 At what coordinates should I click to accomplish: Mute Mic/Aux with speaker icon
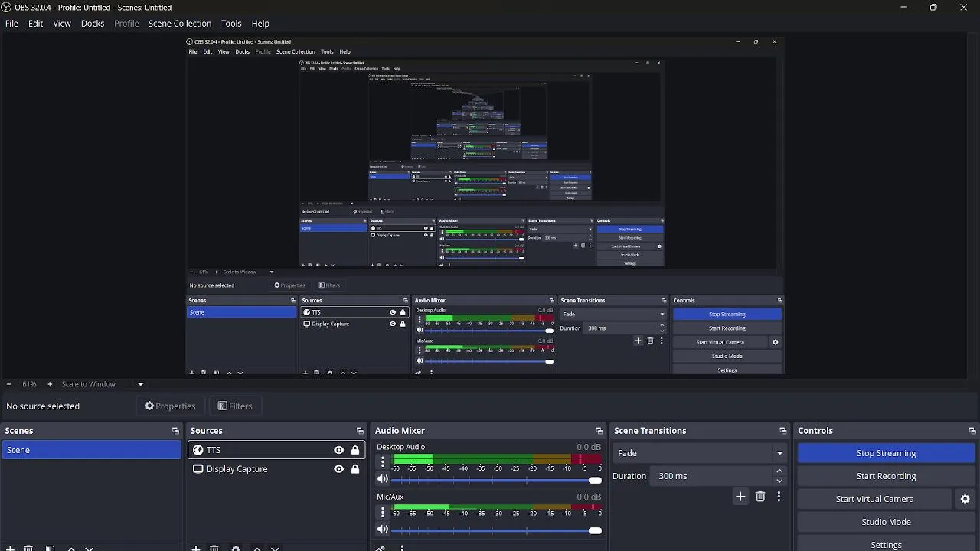(383, 530)
